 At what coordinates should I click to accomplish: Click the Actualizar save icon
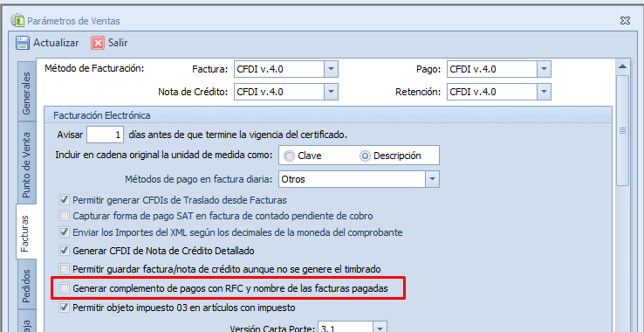22,43
